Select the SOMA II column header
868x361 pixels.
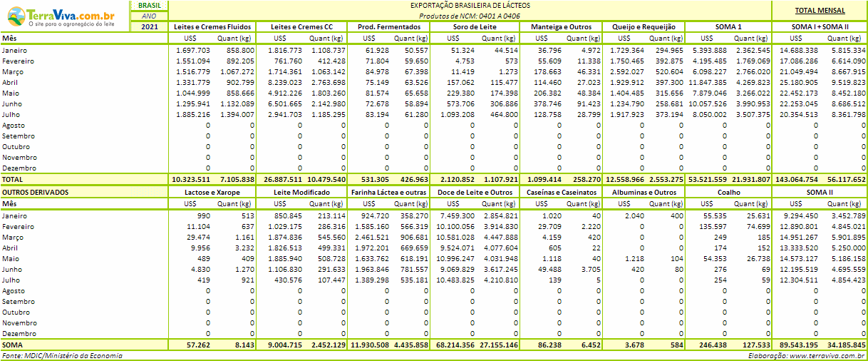820,193
